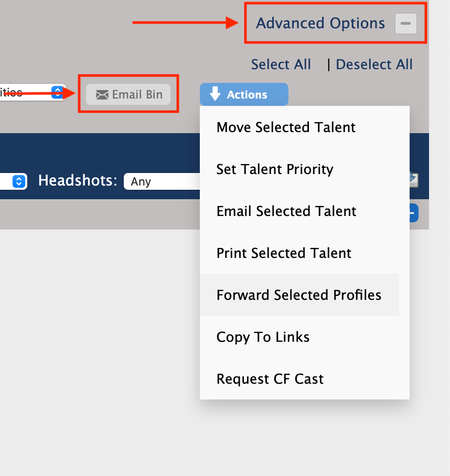Screen dimensions: 450x476
Task: Open the dropdown ending in "ities"
Action: [33, 92]
